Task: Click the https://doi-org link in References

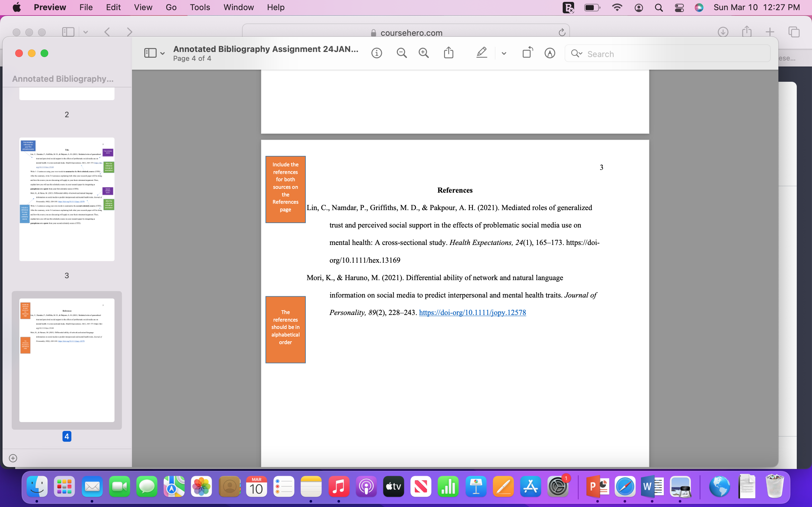Action: [x=472, y=312]
